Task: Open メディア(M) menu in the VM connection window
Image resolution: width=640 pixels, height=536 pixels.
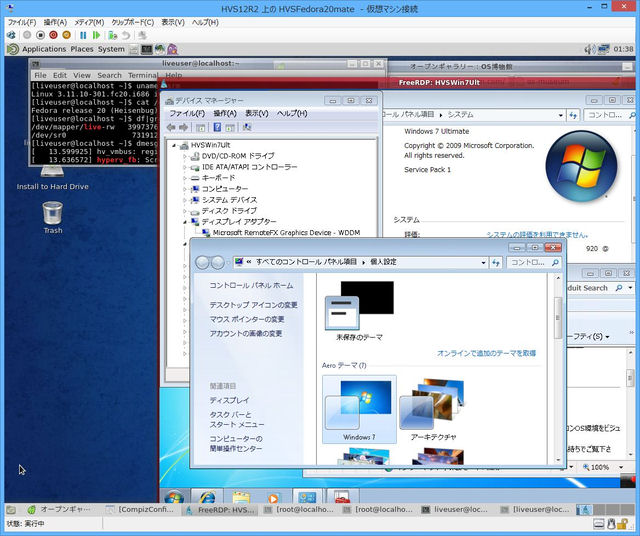Action: point(89,22)
